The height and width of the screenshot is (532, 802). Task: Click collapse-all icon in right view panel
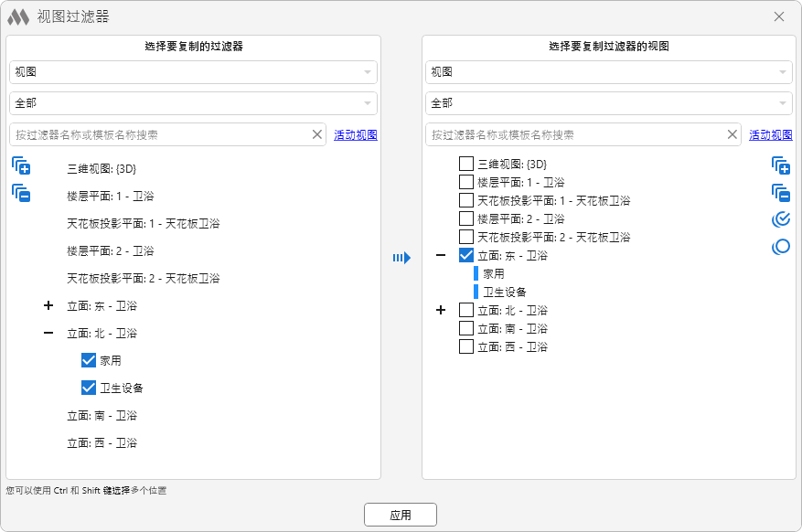(x=780, y=193)
